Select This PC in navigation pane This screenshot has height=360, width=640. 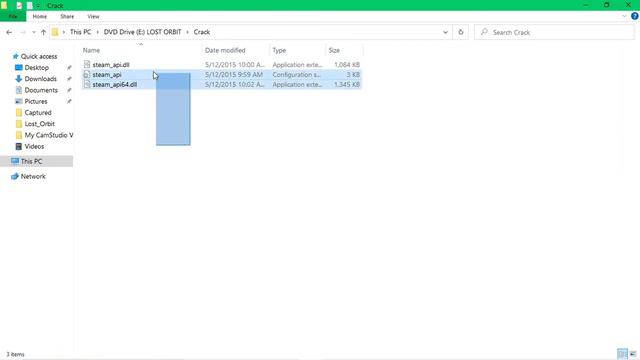31,161
